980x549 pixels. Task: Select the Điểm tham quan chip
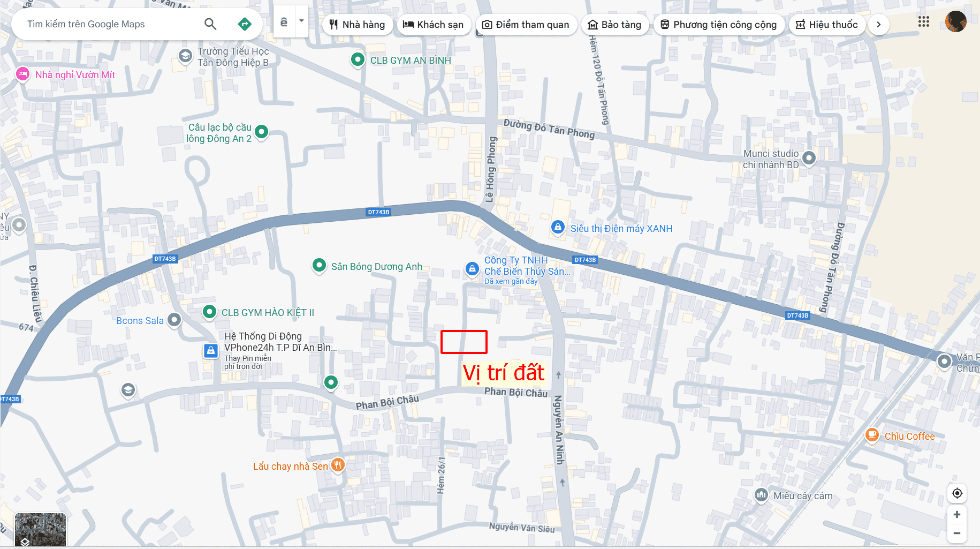pyautogui.click(x=526, y=25)
